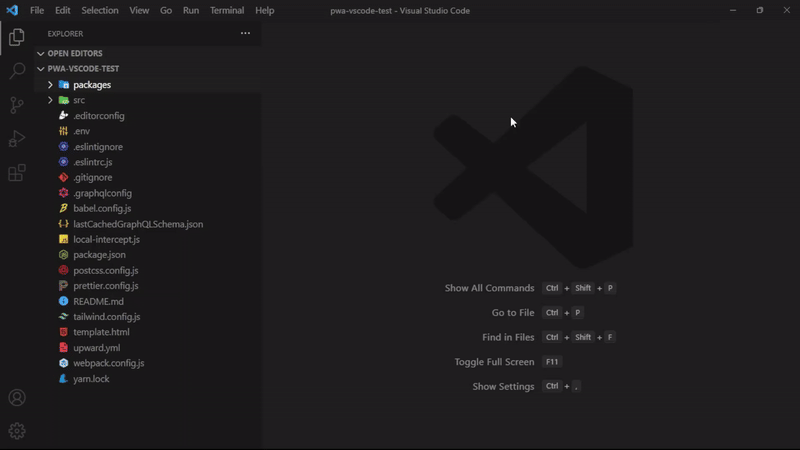Open the Run menu

point(191,10)
